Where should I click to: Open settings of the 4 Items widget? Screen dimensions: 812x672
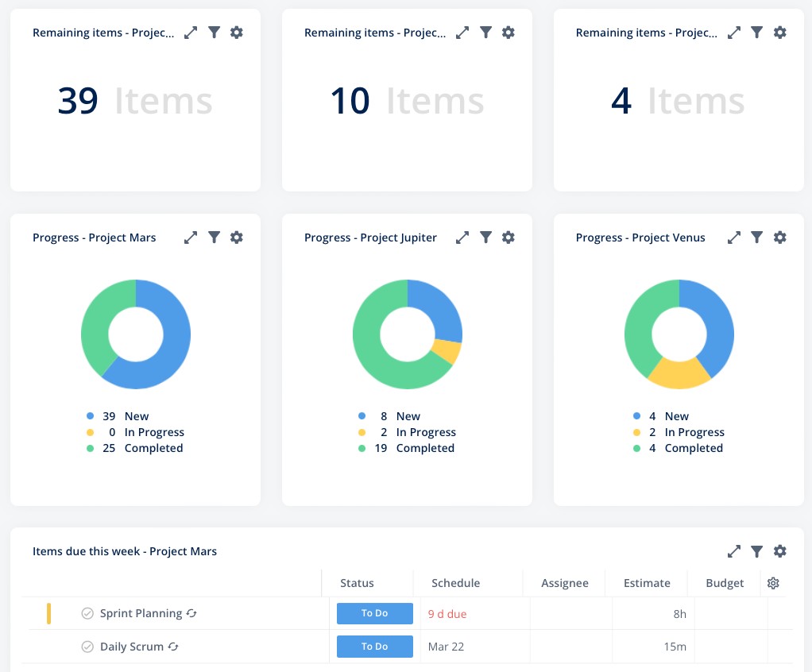click(x=780, y=33)
